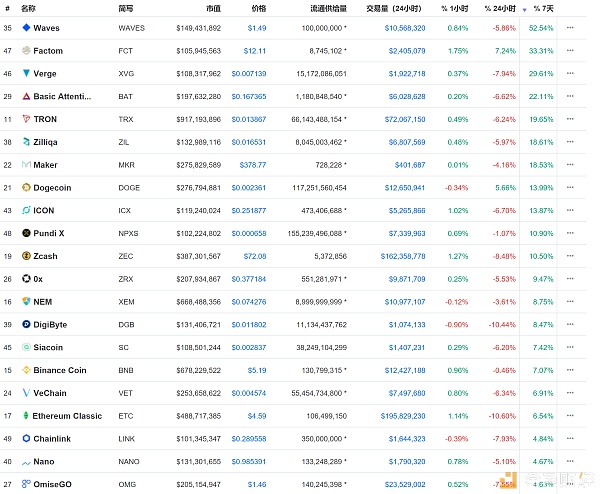The image size is (600, 494).
Task: Click the 0x coin logo icon
Action: pos(26,279)
